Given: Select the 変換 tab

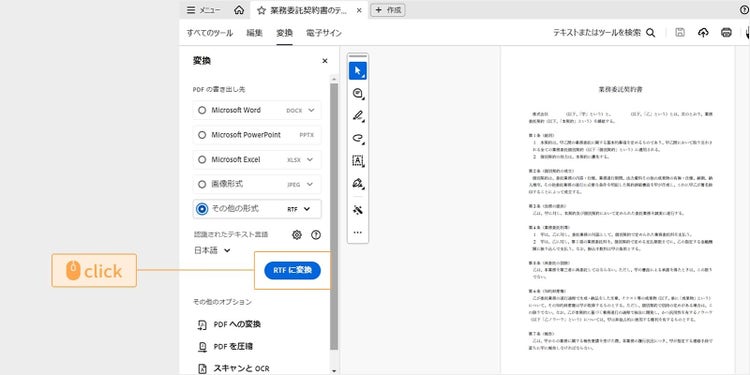Looking at the screenshot, I should click(284, 33).
